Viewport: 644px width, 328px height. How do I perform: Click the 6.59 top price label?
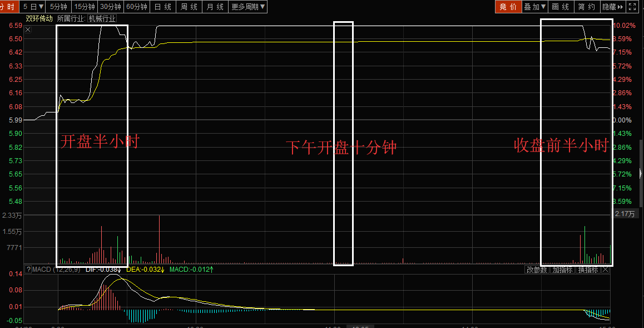point(16,26)
